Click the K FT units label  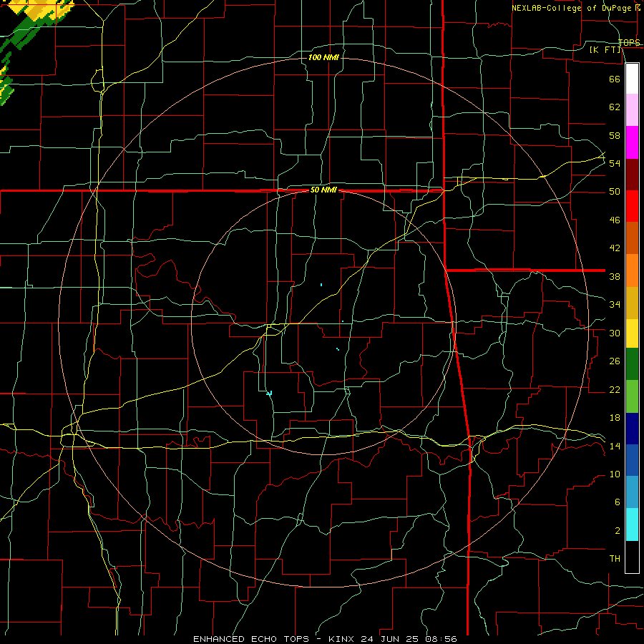pos(605,50)
